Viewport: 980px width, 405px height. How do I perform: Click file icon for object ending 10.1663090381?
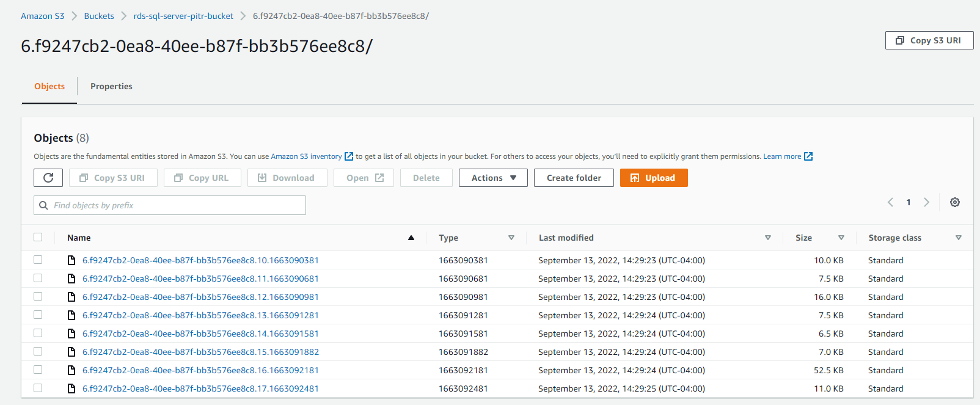[x=71, y=260]
